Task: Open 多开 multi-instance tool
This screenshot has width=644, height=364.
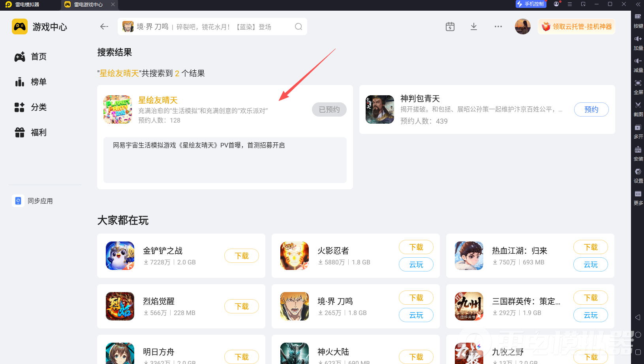Action: tap(638, 131)
